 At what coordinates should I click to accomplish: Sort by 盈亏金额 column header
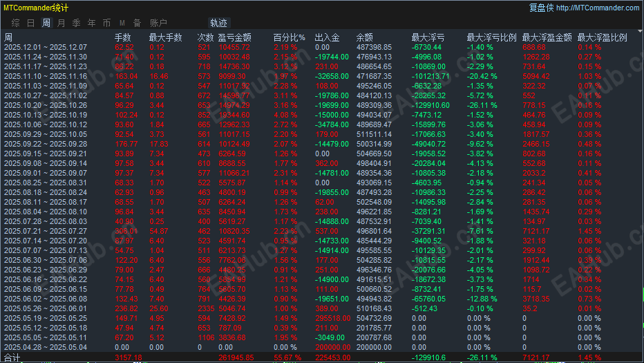pos(234,37)
